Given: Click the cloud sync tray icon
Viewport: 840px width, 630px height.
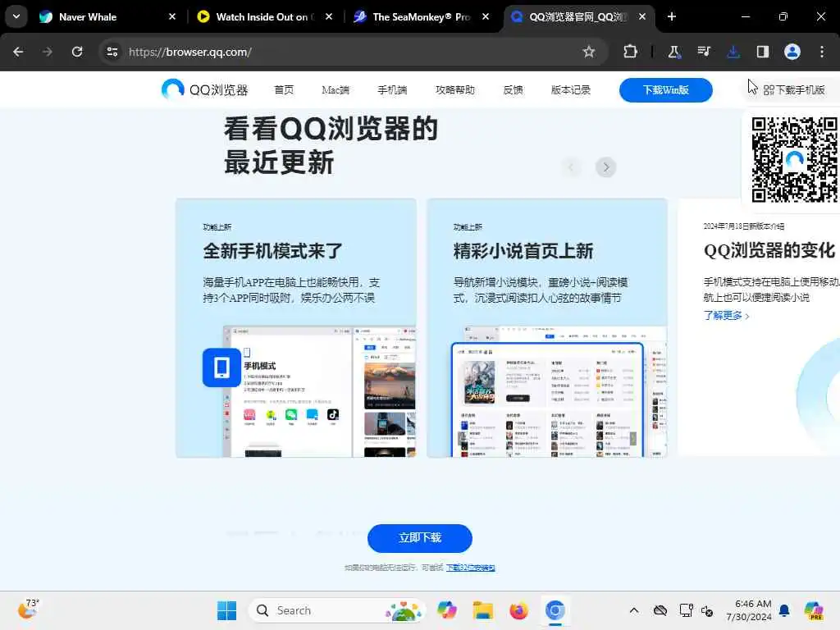Looking at the screenshot, I should click(x=660, y=610).
